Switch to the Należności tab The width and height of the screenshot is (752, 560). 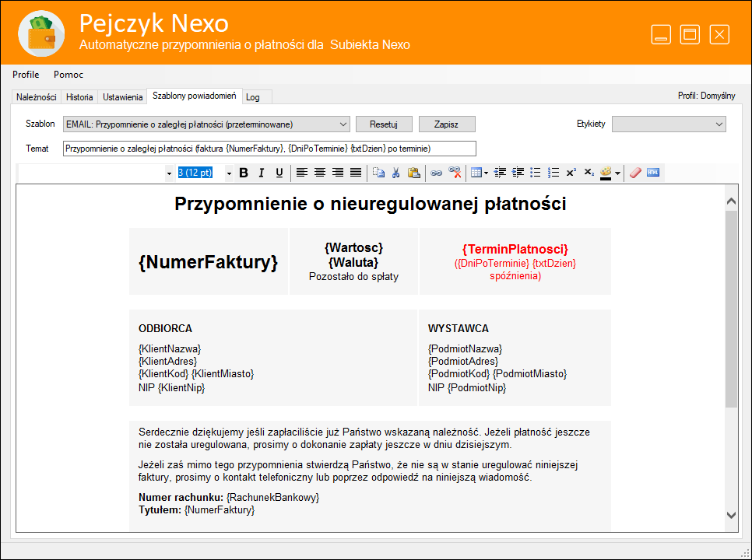pyautogui.click(x=37, y=97)
